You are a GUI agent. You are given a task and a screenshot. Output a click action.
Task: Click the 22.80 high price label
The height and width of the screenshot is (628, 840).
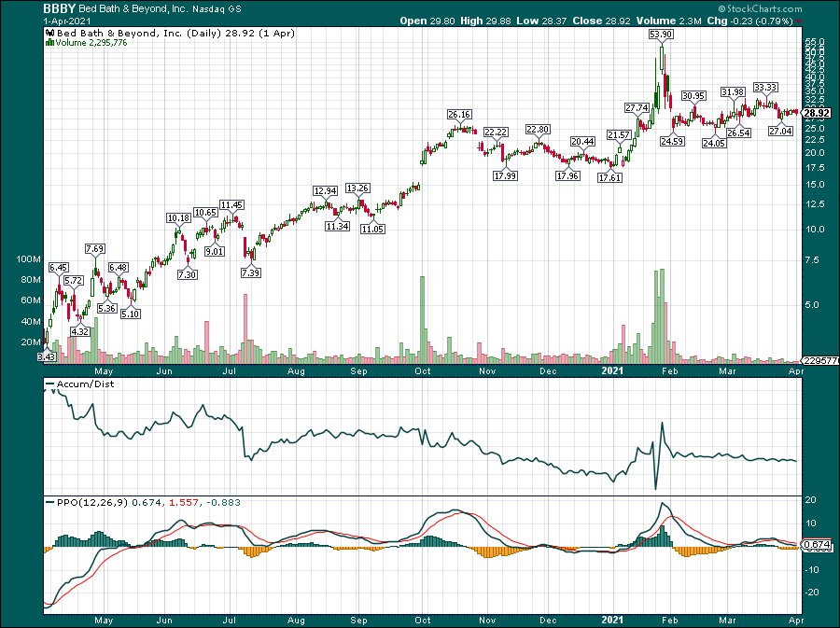[x=538, y=130]
